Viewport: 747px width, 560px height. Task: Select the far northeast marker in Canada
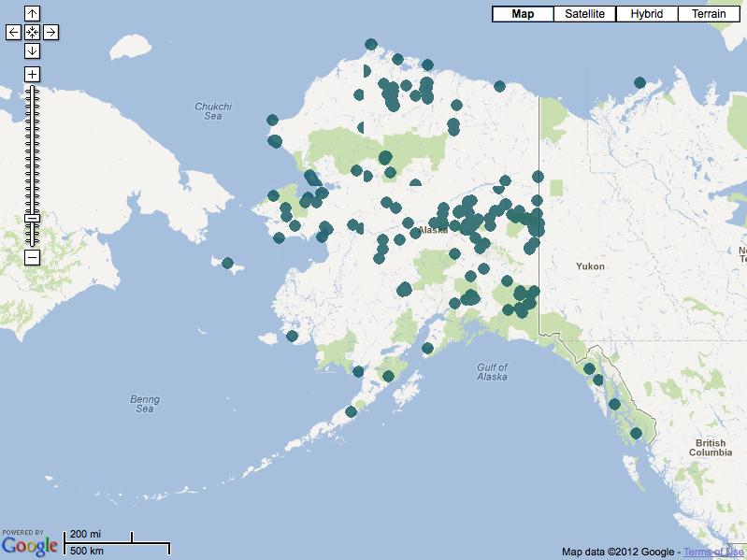[639, 82]
